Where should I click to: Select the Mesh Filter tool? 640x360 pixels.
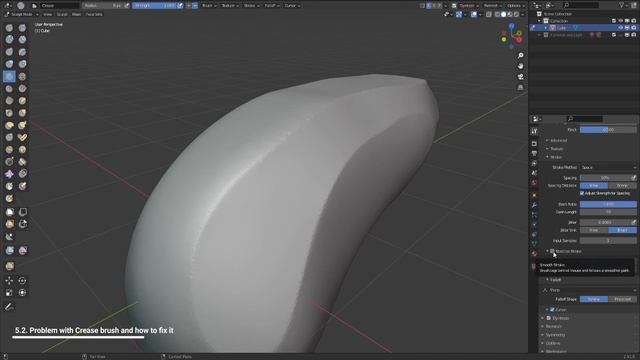[x=9, y=251]
